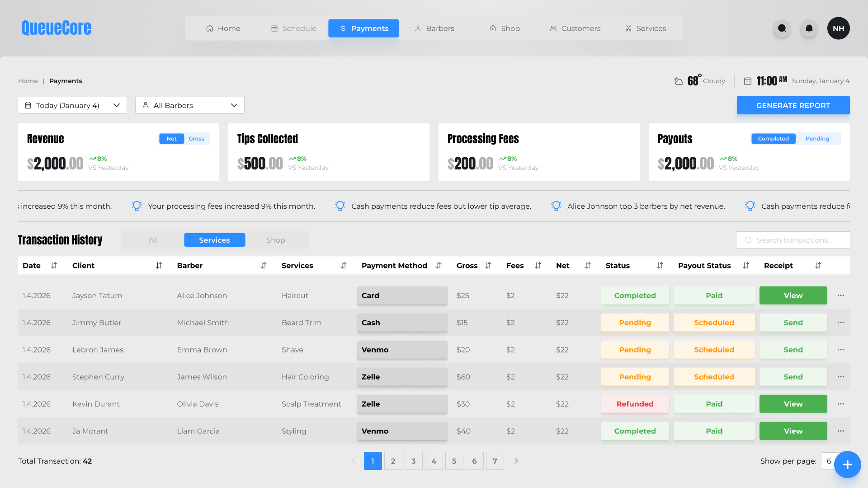
Task: Navigate to Customers tab
Action: pyautogui.click(x=575, y=28)
